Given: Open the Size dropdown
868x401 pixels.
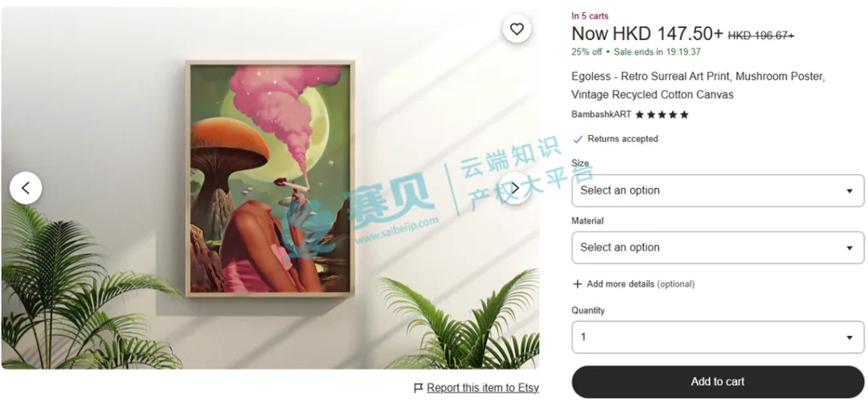Looking at the screenshot, I should point(718,190).
